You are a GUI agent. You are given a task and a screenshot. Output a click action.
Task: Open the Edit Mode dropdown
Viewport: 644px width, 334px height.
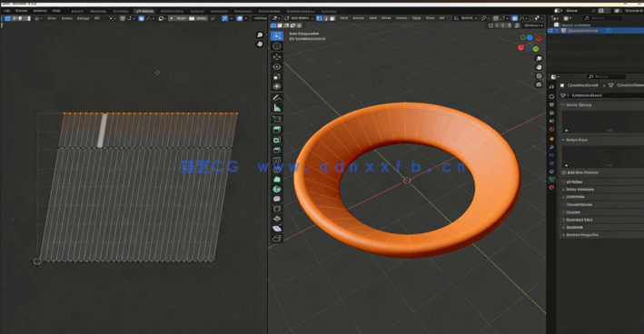click(300, 18)
